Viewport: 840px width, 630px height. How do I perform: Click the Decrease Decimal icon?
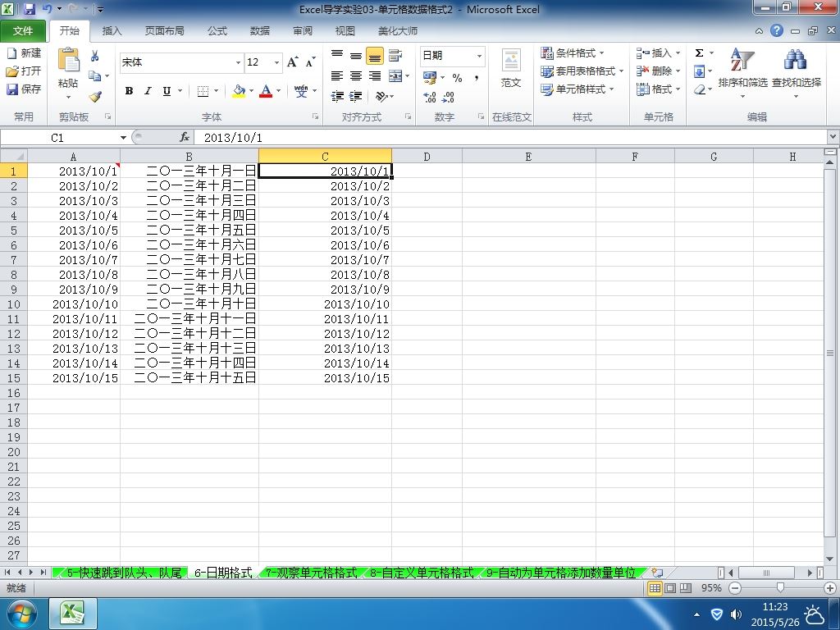point(449,97)
